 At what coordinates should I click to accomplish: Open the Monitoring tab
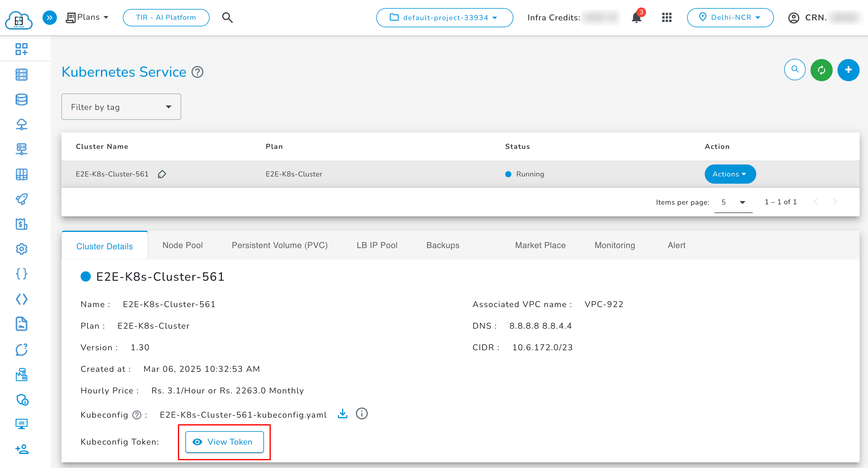615,245
